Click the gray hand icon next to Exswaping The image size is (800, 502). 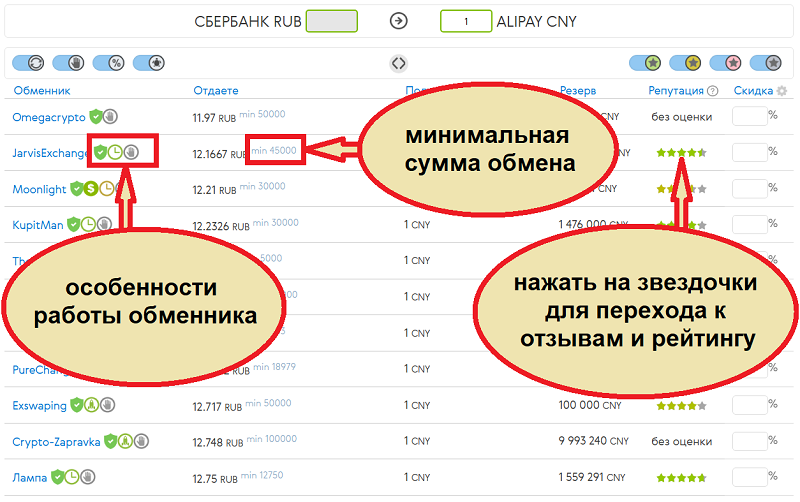[x=107, y=405]
